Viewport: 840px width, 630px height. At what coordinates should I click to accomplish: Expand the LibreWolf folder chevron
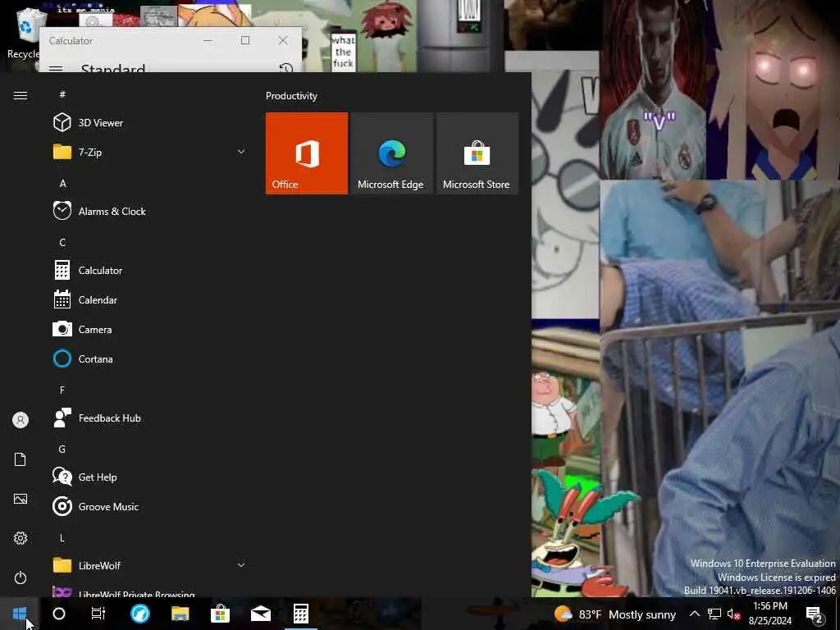click(x=241, y=565)
